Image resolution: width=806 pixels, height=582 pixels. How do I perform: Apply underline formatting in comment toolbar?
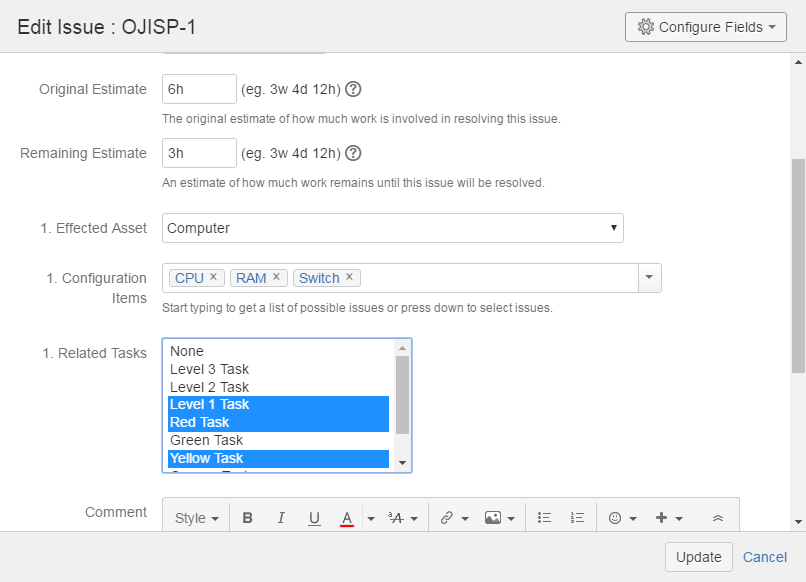(x=314, y=518)
